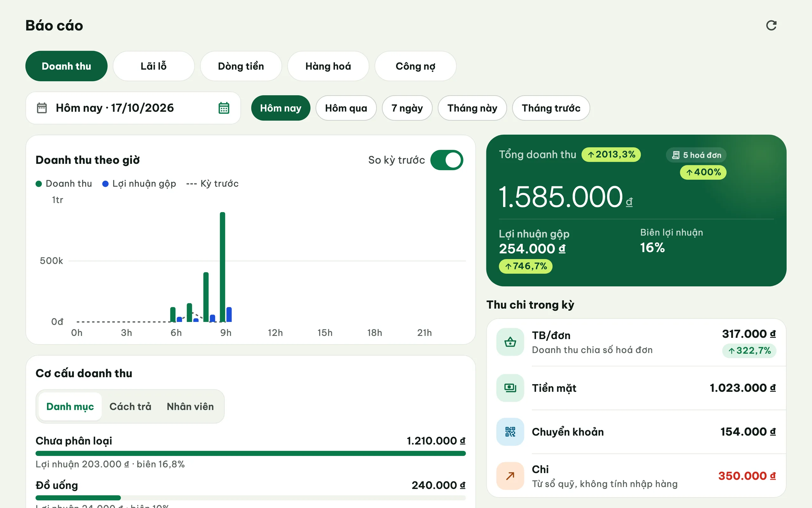812x508 pixels.
Task: Open the Công nợ tab
Action: (416, 66)
